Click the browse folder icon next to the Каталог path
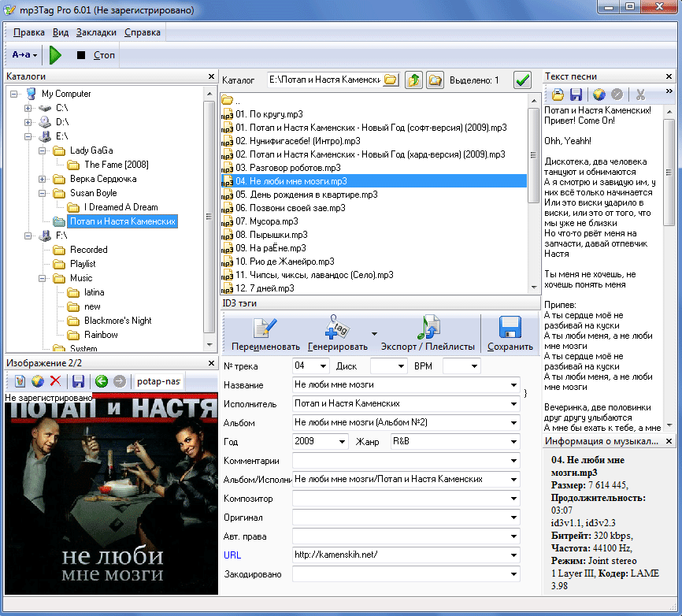The height and width of the screenshot is (616, 682). coord(391,80)
